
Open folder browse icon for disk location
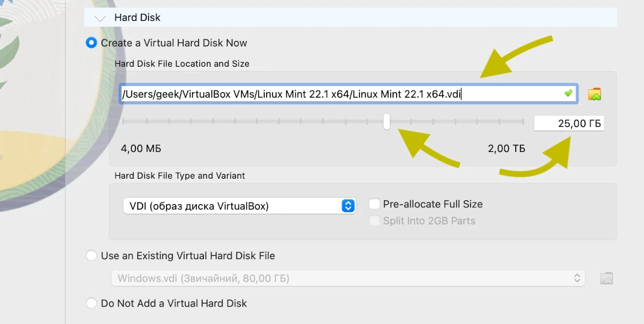click(595, 94)
